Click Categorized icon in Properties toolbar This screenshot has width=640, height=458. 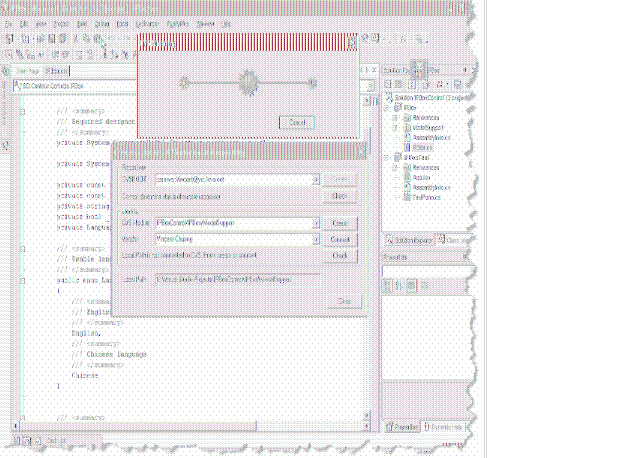click(387, 285)
